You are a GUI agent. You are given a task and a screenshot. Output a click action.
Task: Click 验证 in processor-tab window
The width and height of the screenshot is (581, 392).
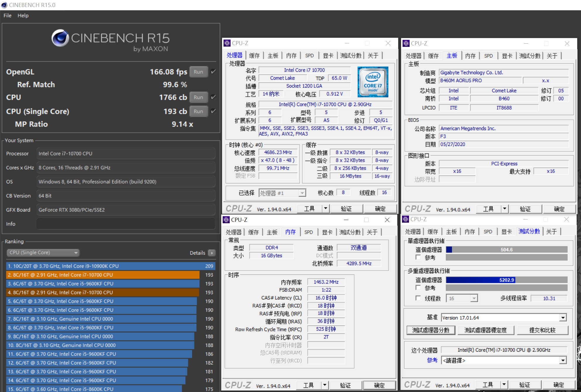coord(346,209)
